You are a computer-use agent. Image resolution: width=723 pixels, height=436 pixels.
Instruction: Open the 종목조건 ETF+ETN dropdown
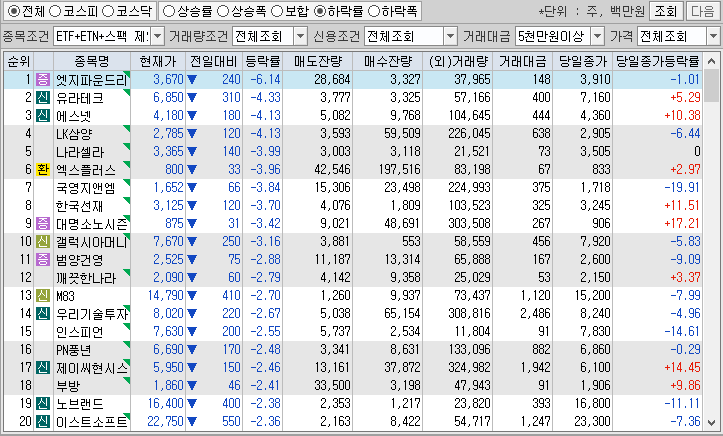(x=157, y=36)
